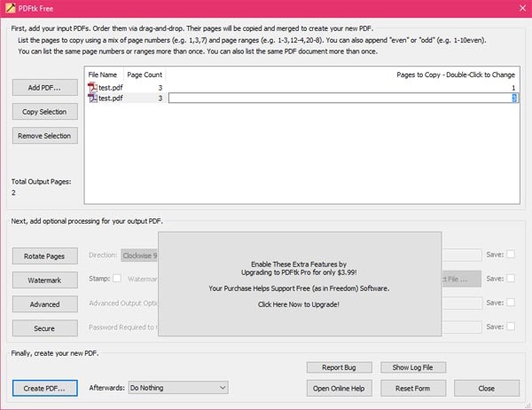Click the pages-to-copy value 1 in first row
The height and width of the screenshot is (410, 532).
(513, 88)
